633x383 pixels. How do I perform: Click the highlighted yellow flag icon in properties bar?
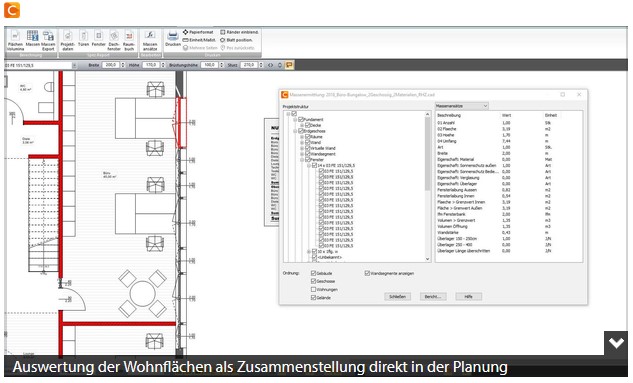click(x=289, y=65)
